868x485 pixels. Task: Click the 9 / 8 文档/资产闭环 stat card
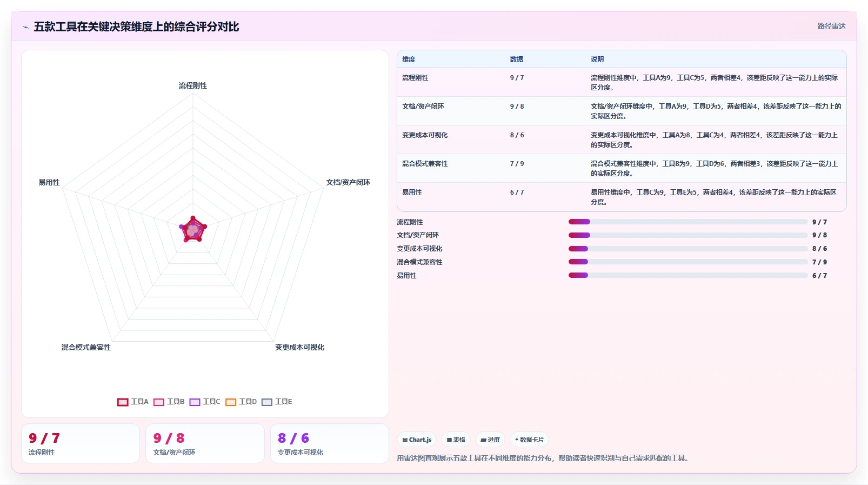(205, 443)
